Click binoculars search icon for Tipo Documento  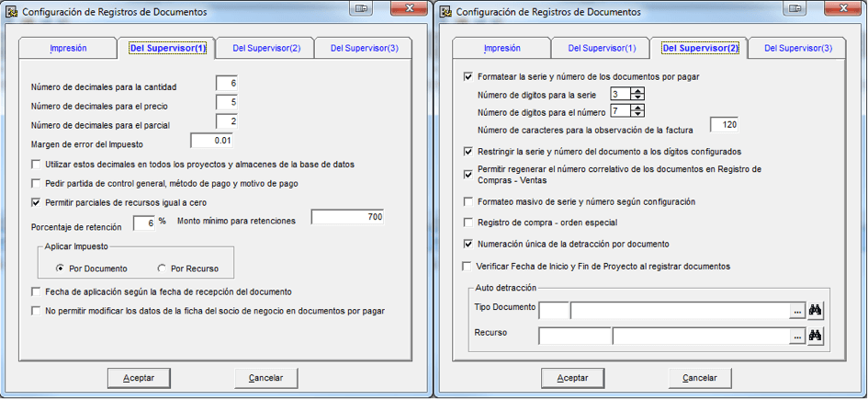click(x=816, y=312)
